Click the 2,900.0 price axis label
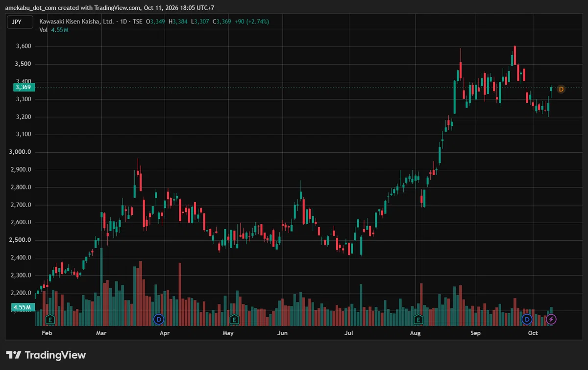Screen dimensions: 588x370 tap(21, 170)
